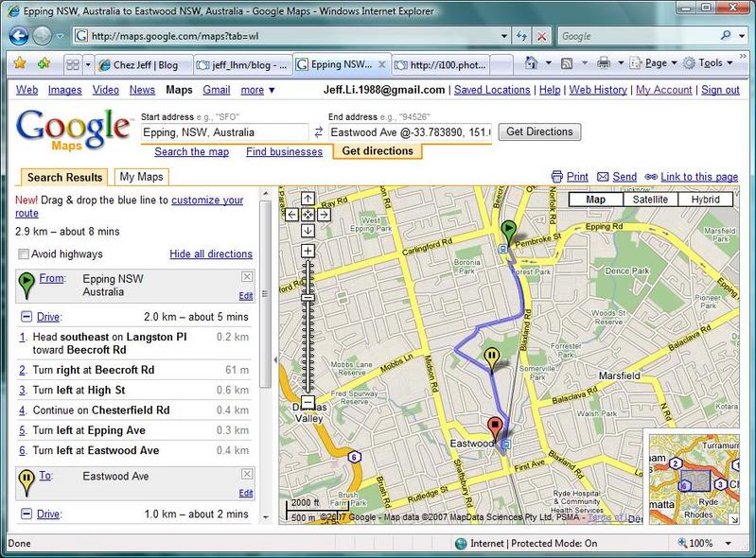756x558 pixels.
Task: Click the swap start and end addresses icon
Action: pyautogui.click(x=319, y=132)
